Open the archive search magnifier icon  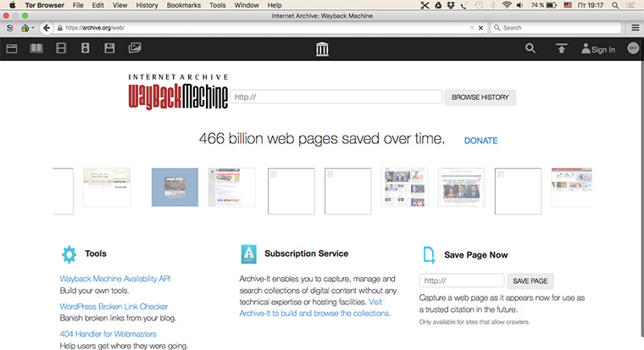(530, 48)
